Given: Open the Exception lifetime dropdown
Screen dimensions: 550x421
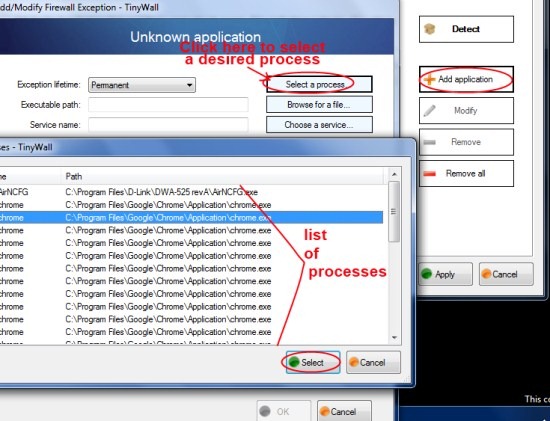Looking at the screenshot, I should (x=142, y=85).
